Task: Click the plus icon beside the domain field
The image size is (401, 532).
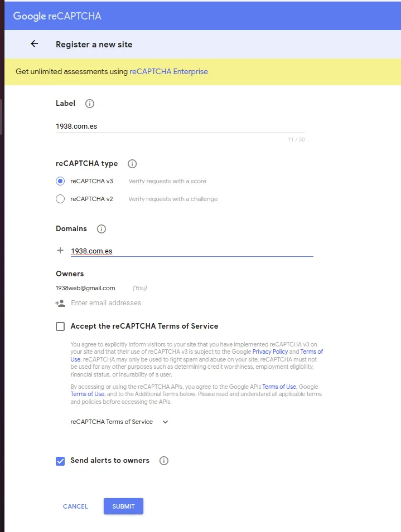Action: (x=60, y=250)
